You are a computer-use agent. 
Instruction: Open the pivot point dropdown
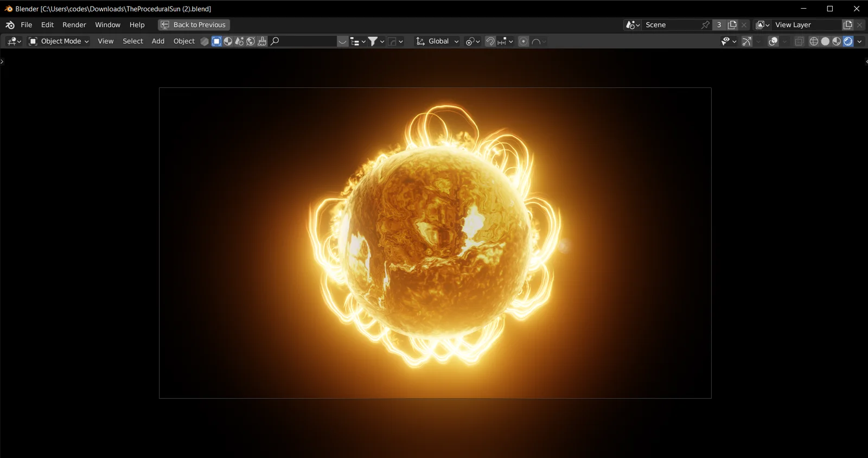(473, 41)
